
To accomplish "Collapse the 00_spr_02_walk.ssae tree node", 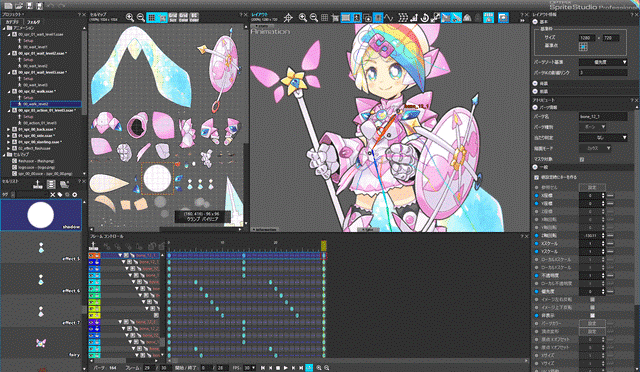I will click(x=9, y=91).
